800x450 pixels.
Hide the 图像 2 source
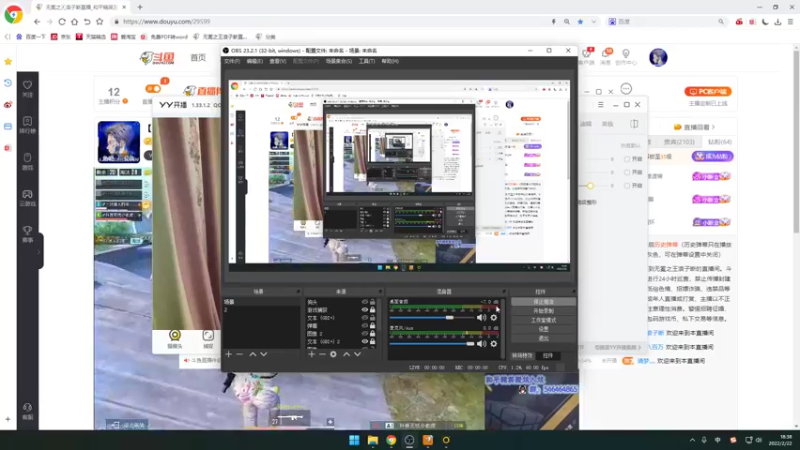pos(364,334)
